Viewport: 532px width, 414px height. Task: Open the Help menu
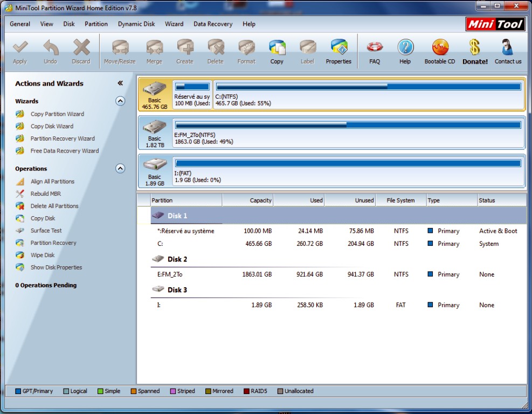(x=249, y=24)
